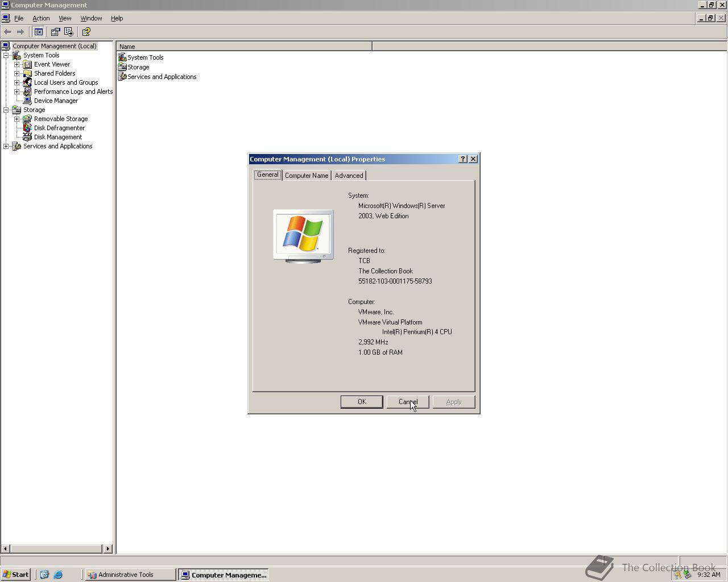
Task: Click the product ID 55182-103-0001175-58793
Action: (x=395, y=281)
